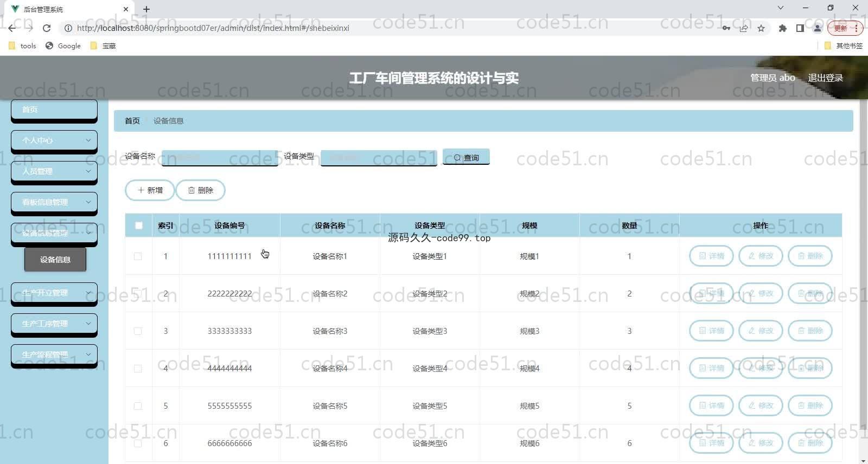Image resolution: width=868 pixels, height=464 pixels.
Task: Check the checkbox for row 6666666666
Action: point(138,443)
